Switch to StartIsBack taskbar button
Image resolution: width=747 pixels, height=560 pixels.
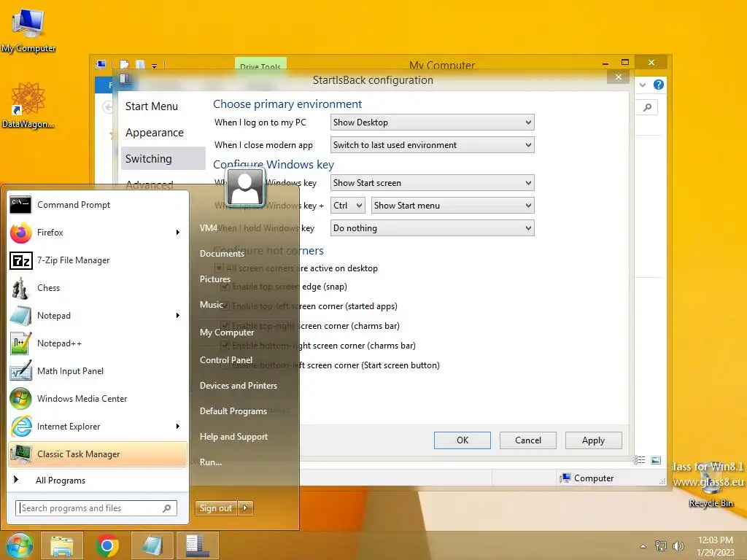pos(197,545)
